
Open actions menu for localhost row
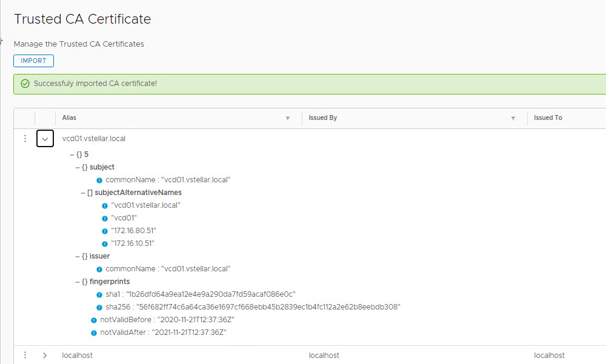coord(25,356)
